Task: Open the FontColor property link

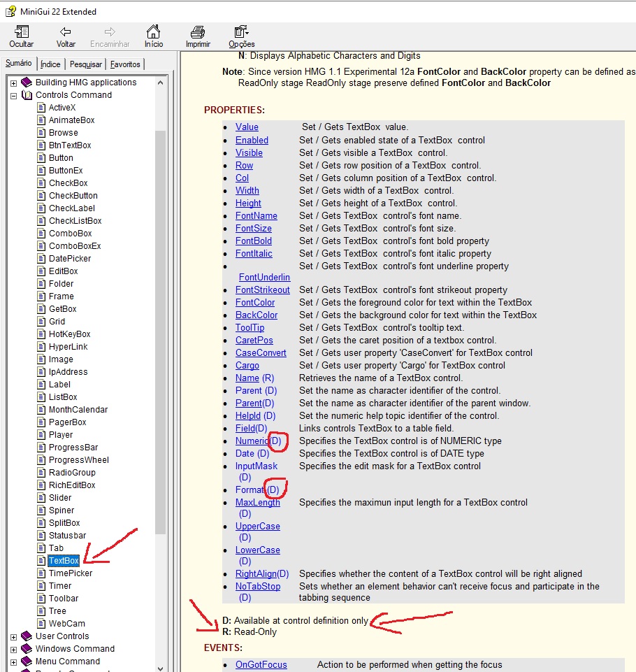Action: tap(254, 303)
